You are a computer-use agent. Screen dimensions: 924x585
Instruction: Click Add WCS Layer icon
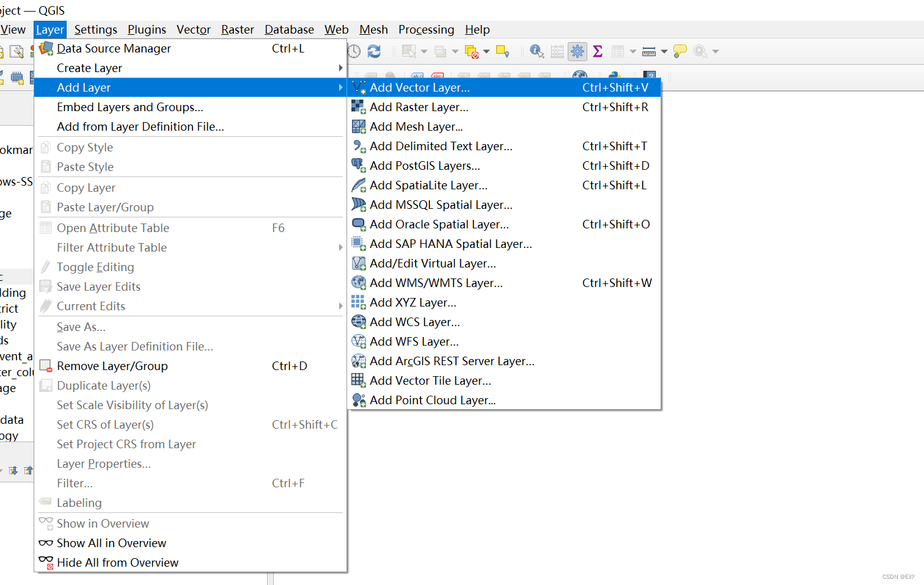(x=359, y=322)
